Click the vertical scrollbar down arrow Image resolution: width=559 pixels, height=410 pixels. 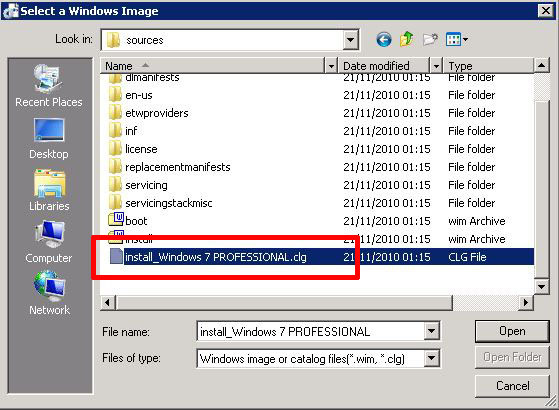pyautogui.click(x=542, y=286)
